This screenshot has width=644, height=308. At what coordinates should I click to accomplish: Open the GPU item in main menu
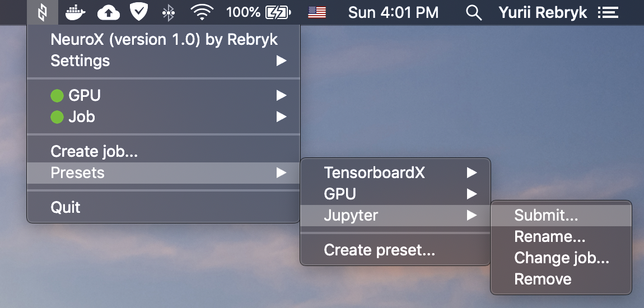[x=164, y=96]
